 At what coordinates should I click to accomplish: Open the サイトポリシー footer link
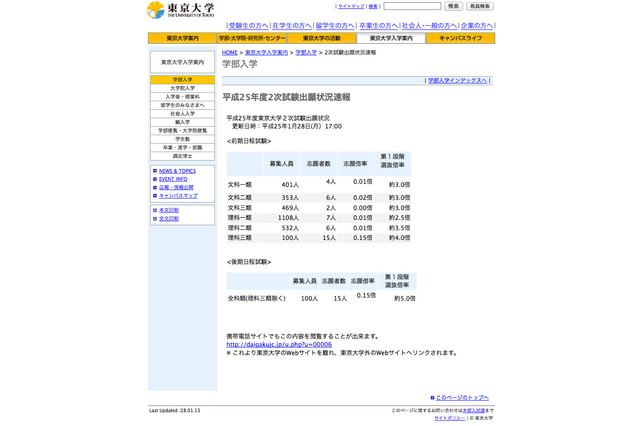[449, 418]
